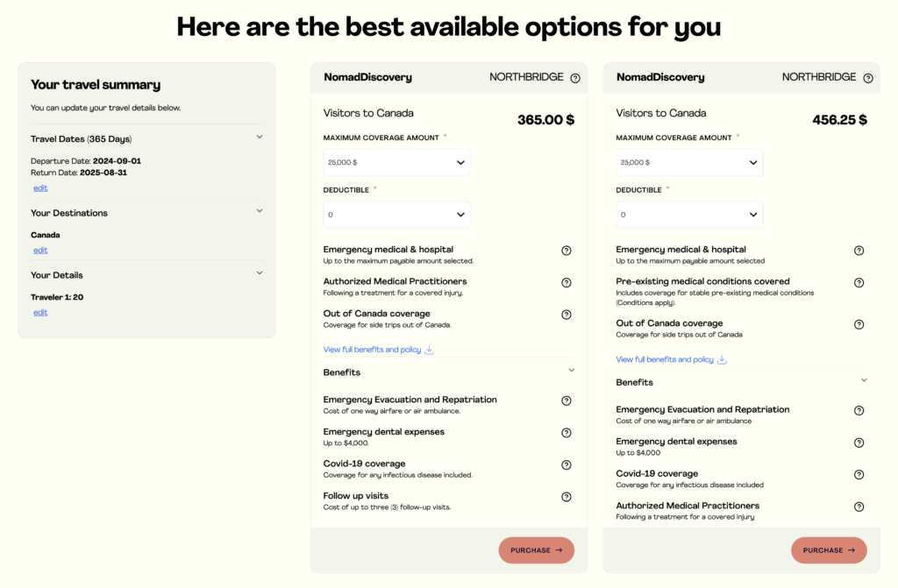Collapse the Your Details section
The image size is (898, 588).
(x=260, y=273)
